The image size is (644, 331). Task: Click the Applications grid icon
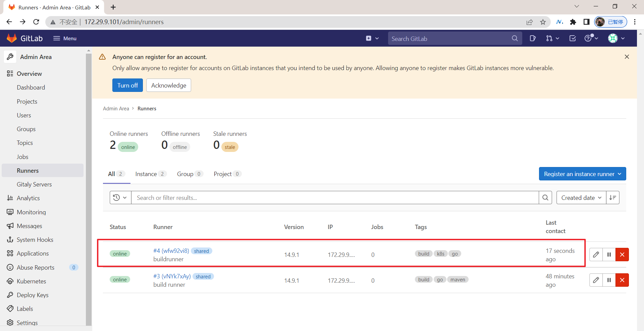tap(10, 254)
